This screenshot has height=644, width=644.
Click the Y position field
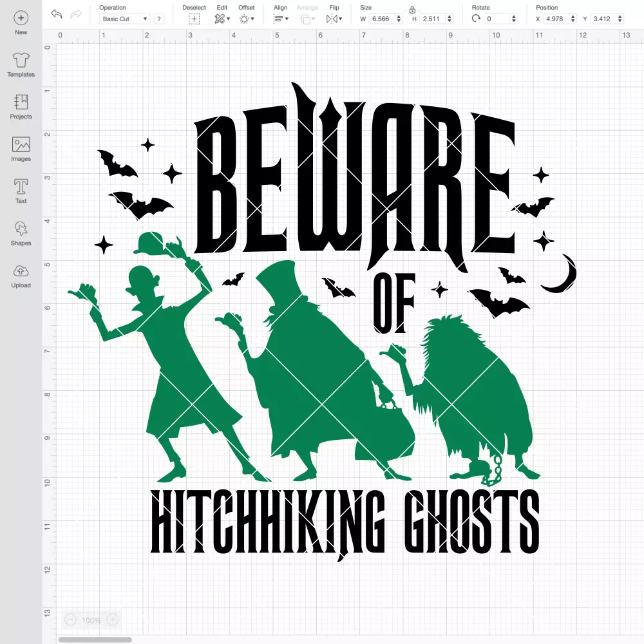tap(603, 19)
